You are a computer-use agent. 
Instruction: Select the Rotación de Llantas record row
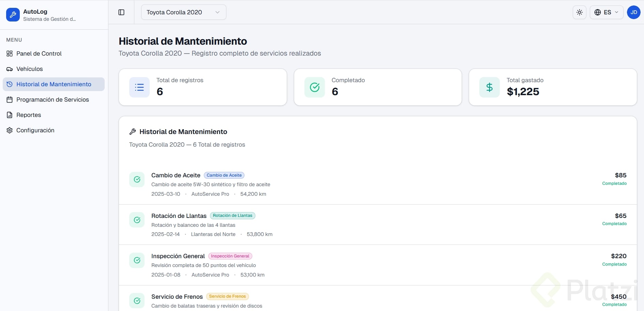[x=375, y=225]
